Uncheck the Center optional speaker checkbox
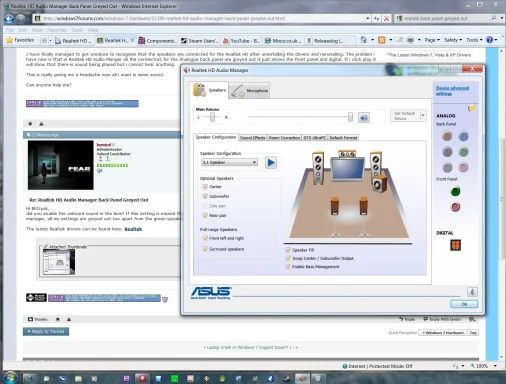The width and height of the screenshot is (506, 384). point(205,186)
